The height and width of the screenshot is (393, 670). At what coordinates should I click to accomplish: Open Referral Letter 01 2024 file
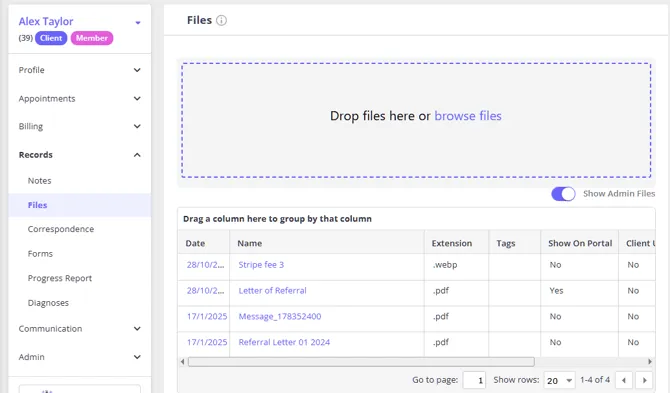tap(284, 342)
